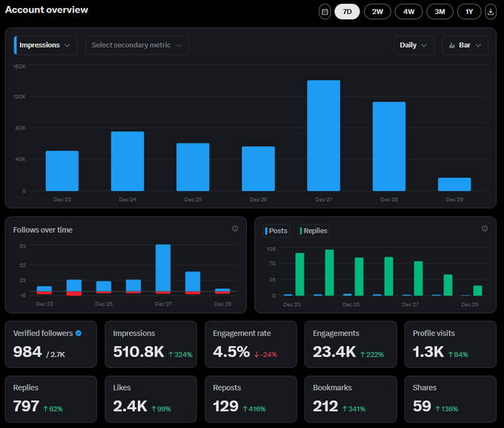
Task: Toggle the Posts series in legend
Action: 276,231
